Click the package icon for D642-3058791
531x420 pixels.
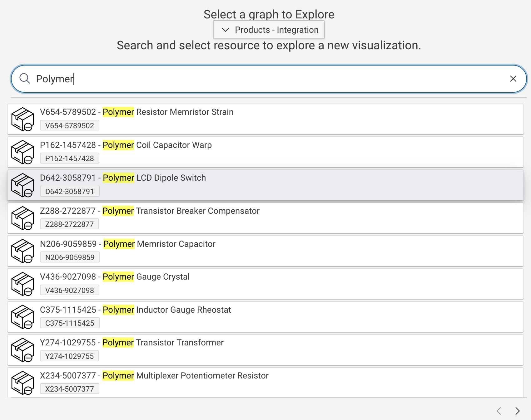22,185
